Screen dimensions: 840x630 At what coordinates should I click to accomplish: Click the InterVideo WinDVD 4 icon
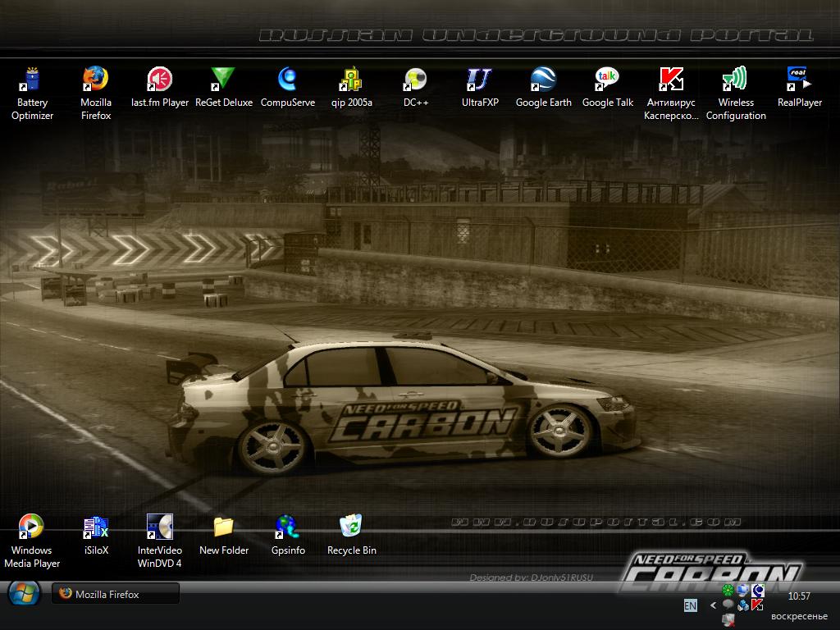[159, 527]
